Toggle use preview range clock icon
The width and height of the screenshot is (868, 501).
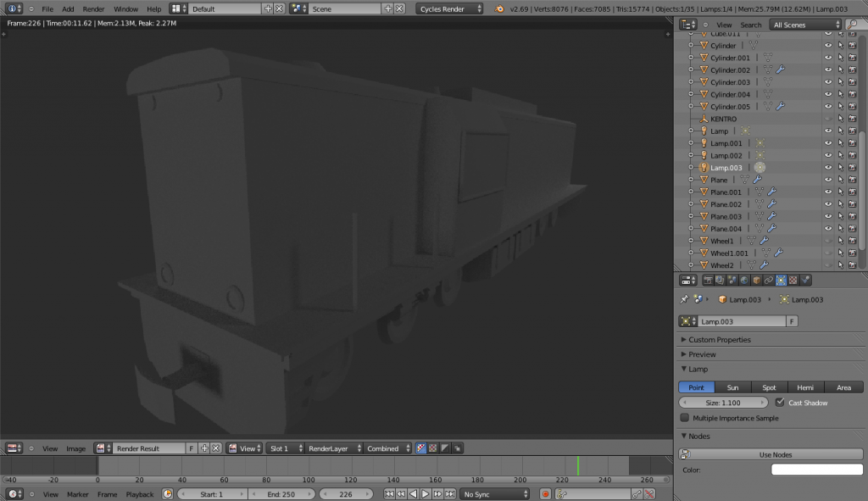pyautogui.click(x=167, y=494)
